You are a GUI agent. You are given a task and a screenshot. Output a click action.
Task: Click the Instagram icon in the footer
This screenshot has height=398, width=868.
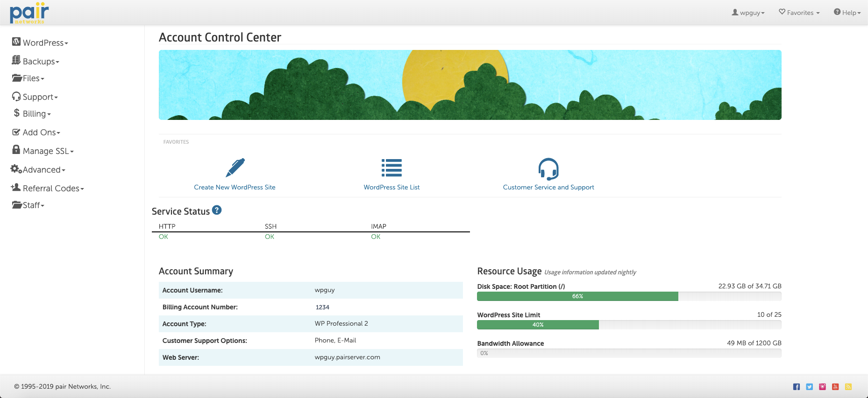point(823,387)
